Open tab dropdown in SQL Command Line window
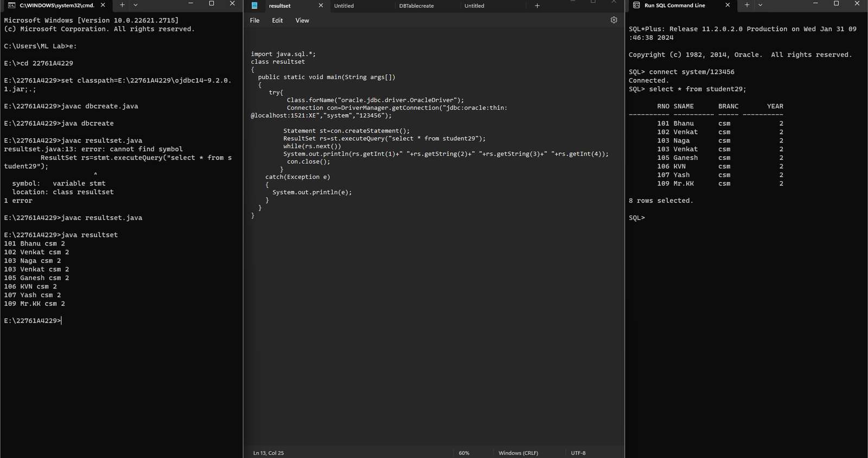Viewport: 868px width, 458px height. coord(760,5)
